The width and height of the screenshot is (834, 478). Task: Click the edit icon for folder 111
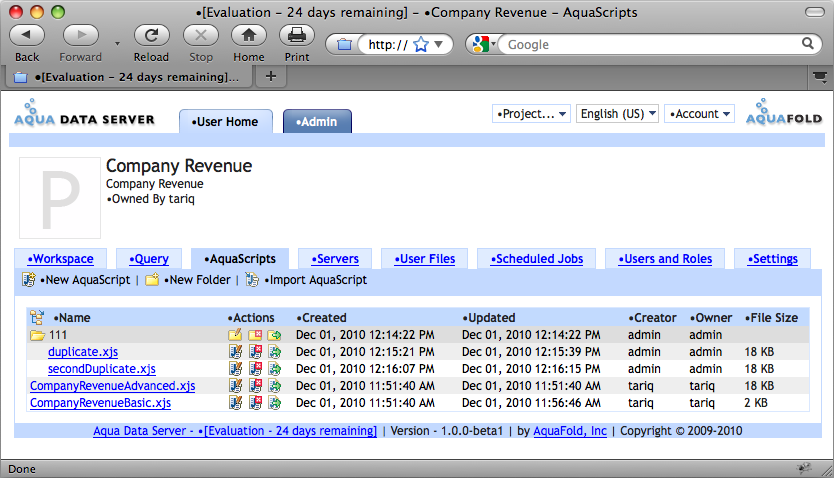point(235,335)
